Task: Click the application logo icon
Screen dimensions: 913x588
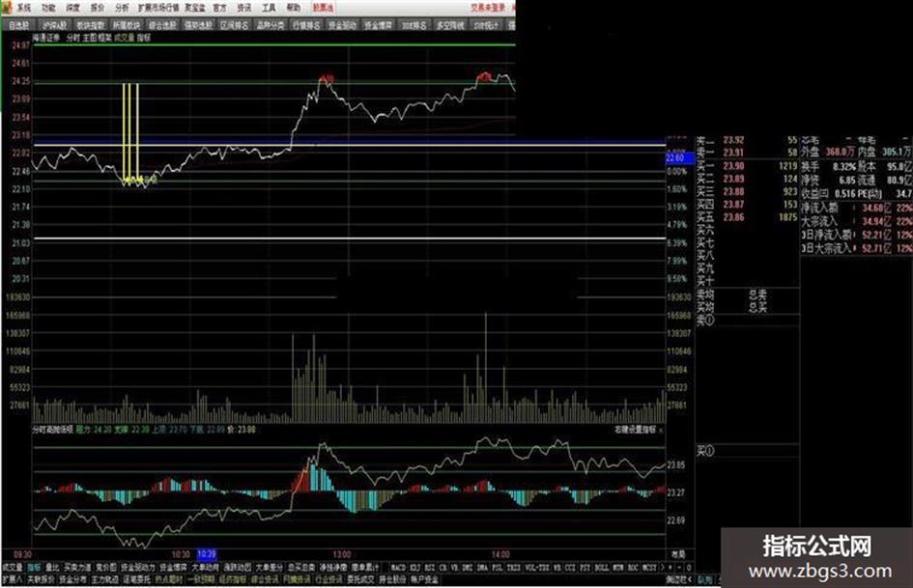Action: (x=7, y=7)
